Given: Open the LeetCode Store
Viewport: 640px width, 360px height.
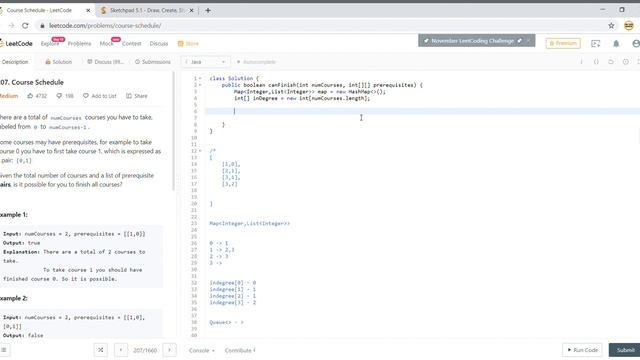Looking at the screenshot, I should (188, 44).
